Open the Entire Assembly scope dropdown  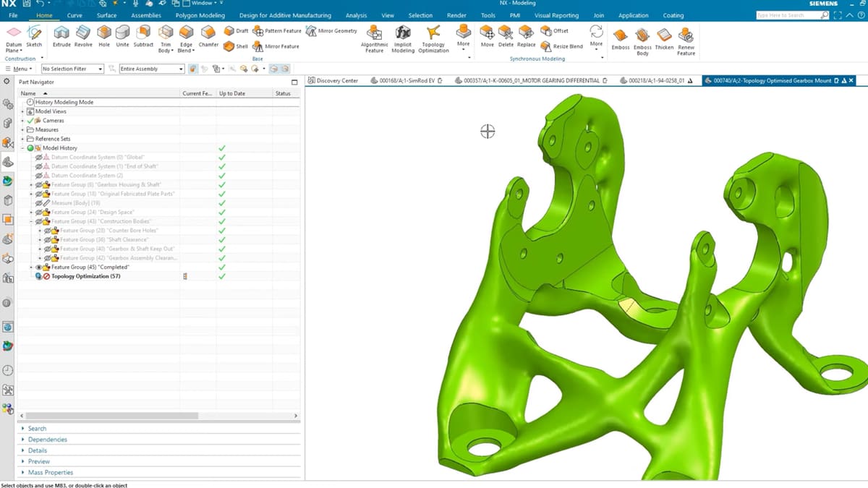[x=151, y=69]
